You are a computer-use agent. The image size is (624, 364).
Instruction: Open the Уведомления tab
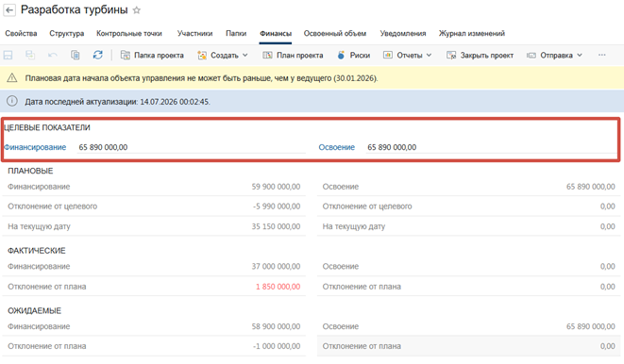[403, 33]
